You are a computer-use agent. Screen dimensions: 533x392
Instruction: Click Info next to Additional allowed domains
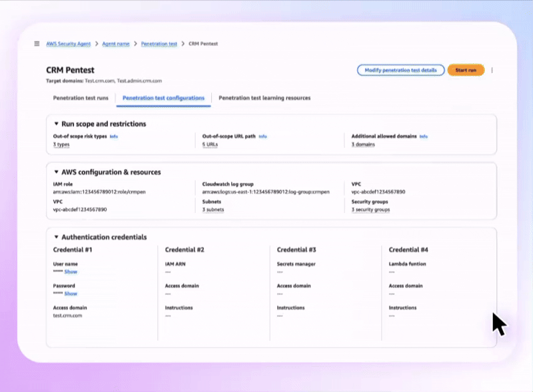point(424,136)
